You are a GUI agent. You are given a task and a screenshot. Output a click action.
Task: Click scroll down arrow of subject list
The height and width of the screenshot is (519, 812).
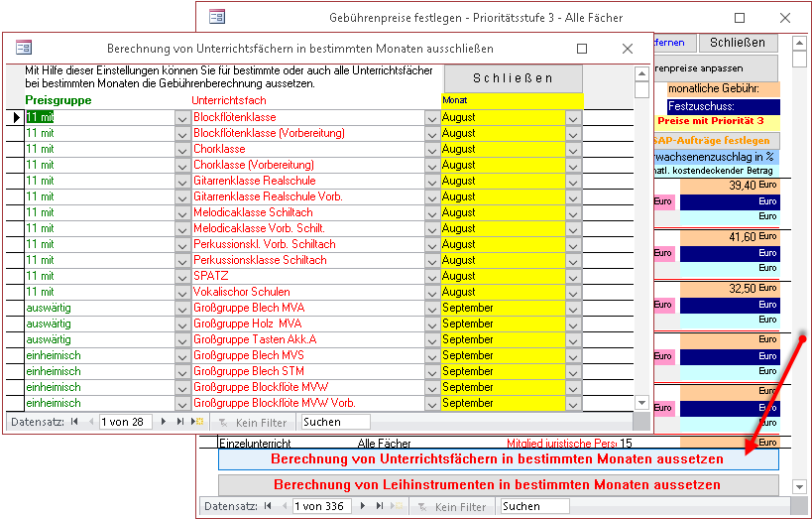point(640,403)
